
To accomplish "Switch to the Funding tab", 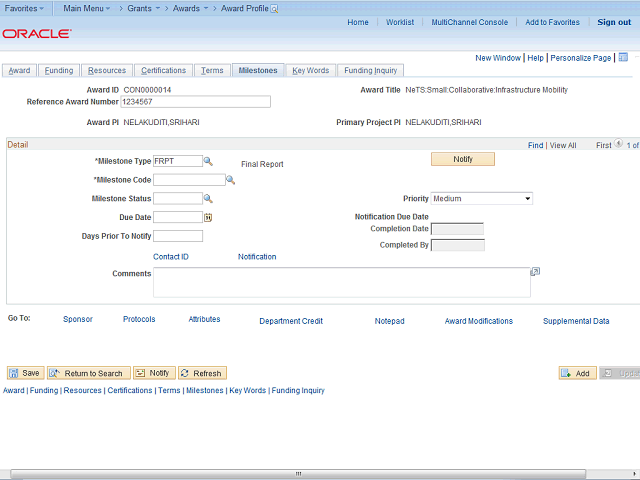I will (59, 71).
